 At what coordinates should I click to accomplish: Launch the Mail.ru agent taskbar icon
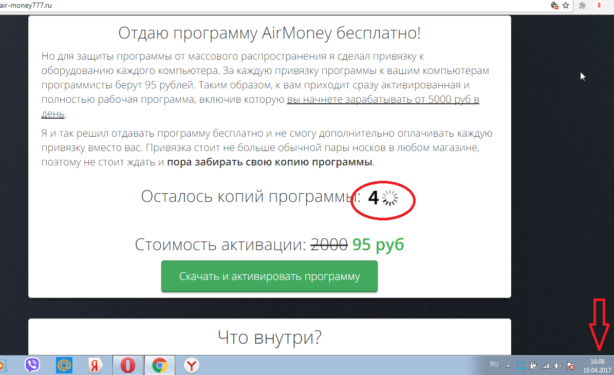(x=64, y=365)
